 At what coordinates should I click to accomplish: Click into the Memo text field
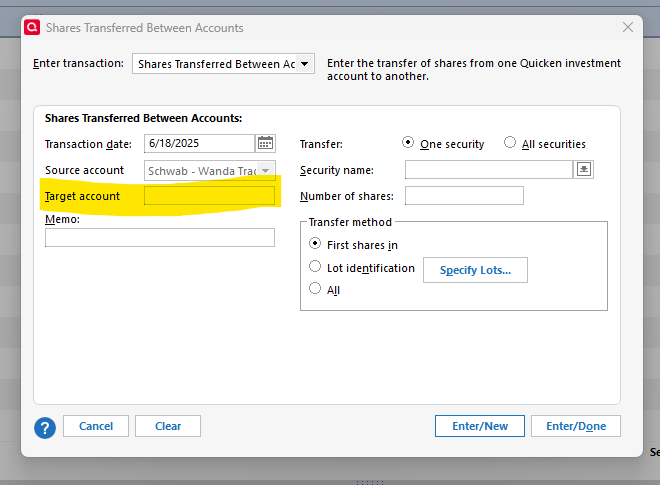click(160, 237)
